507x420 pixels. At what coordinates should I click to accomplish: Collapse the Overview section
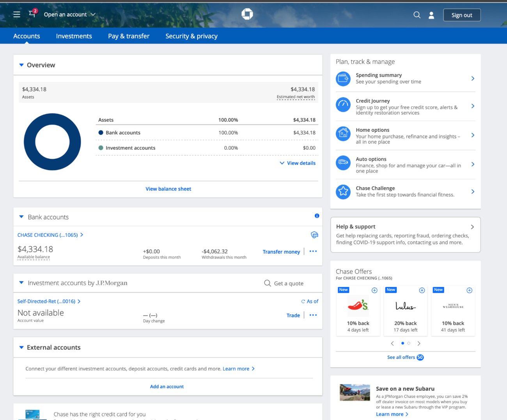21,65
